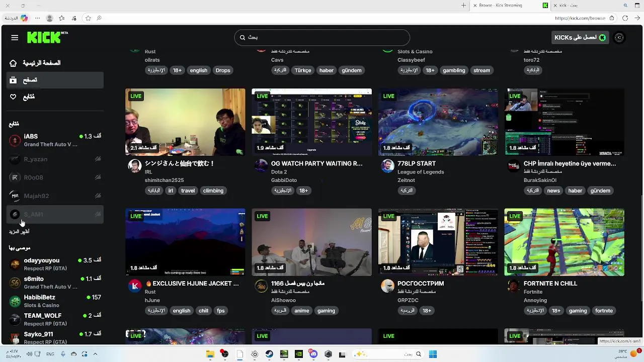This screenshot has width=644, height=362.
Task: Select news tag under BurakSakinOl
Action: (553, 191)
